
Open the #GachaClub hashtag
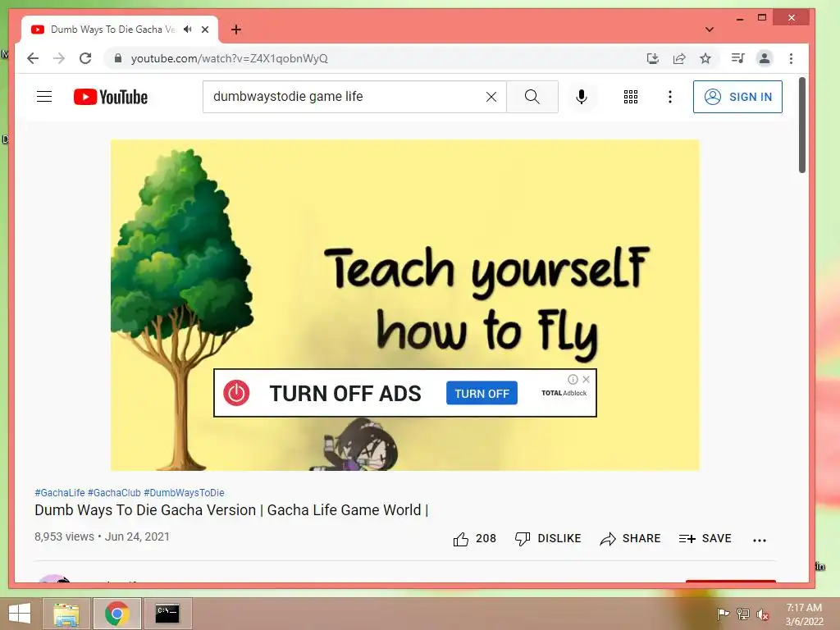pos(114,493)
